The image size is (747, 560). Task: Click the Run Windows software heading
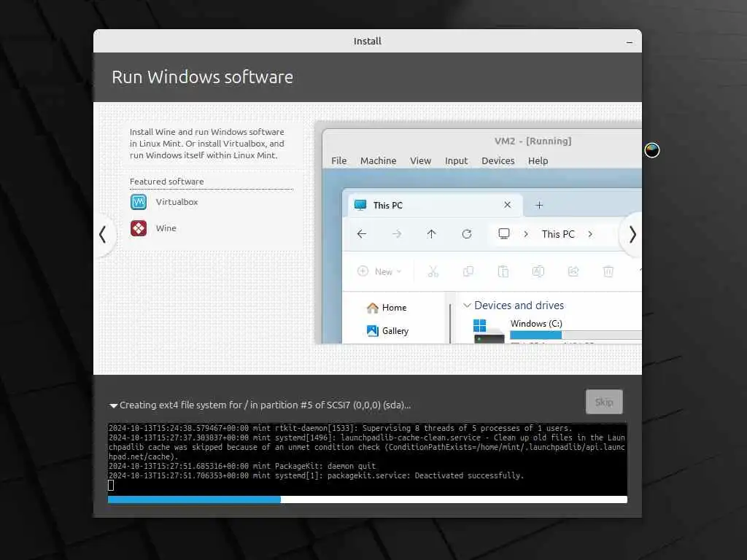pyautogui.click(x=203, y=77)
